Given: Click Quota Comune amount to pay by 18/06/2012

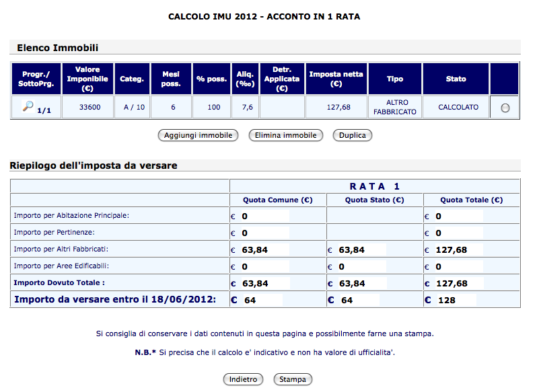Looking at the screenshot, I should coord(262,300).
